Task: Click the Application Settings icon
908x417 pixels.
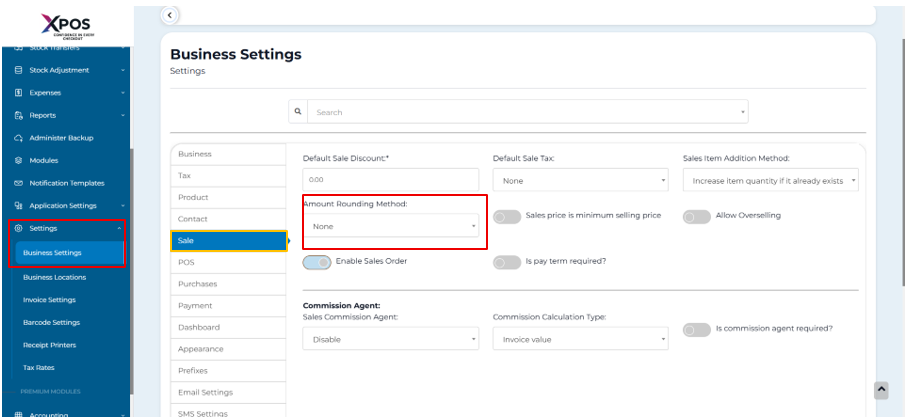Action: point(19,206)
